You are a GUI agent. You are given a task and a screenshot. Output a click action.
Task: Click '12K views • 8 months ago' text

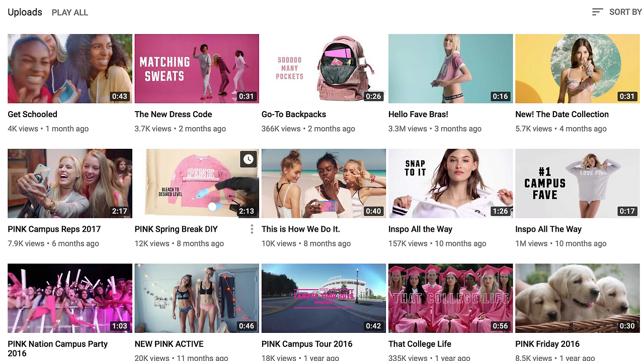[179, 243]
